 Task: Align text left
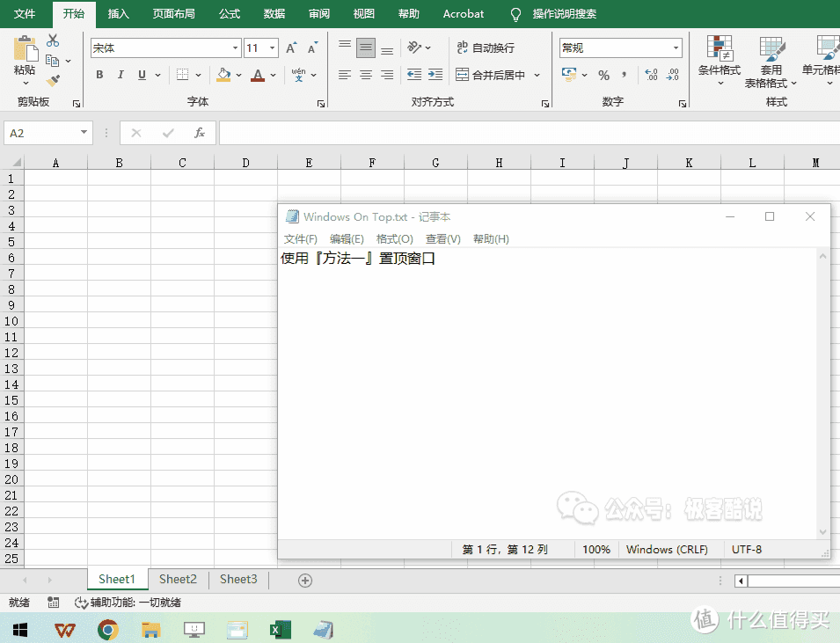coord(345,75)
